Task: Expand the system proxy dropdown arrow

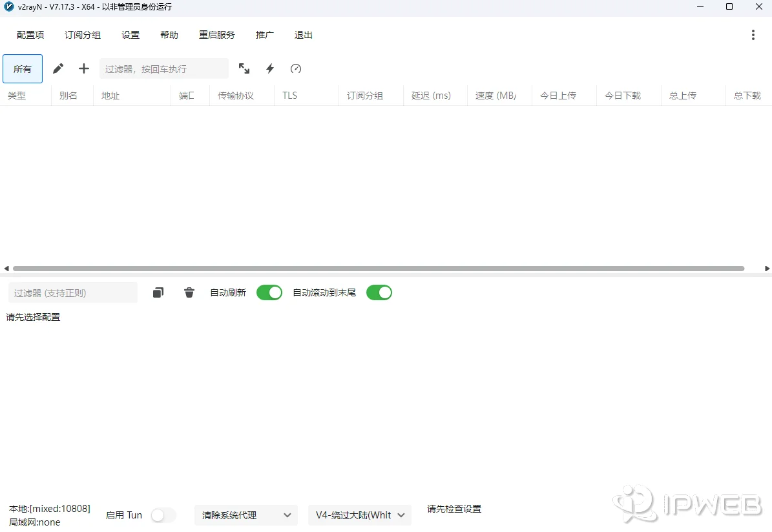Action: pos(287,515)
